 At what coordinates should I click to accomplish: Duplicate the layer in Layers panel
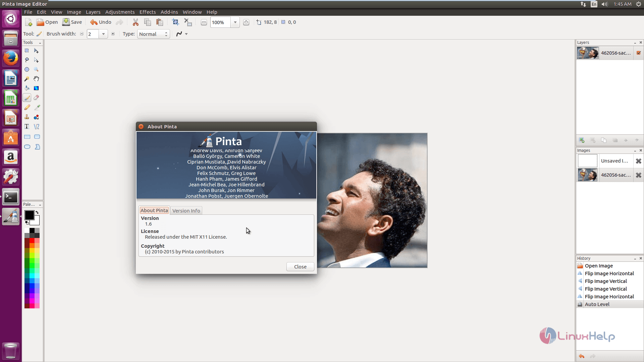[604, 140]
